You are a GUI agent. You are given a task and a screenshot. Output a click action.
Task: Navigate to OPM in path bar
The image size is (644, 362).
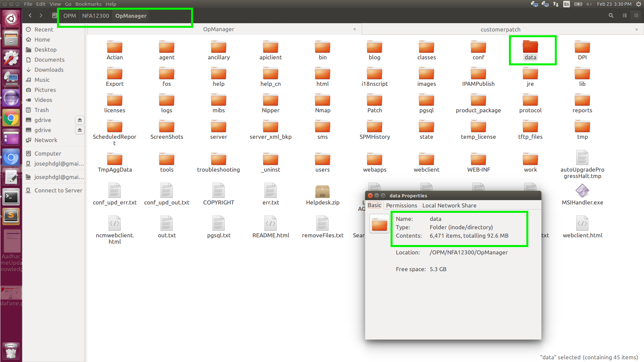(x=69, y=16)
